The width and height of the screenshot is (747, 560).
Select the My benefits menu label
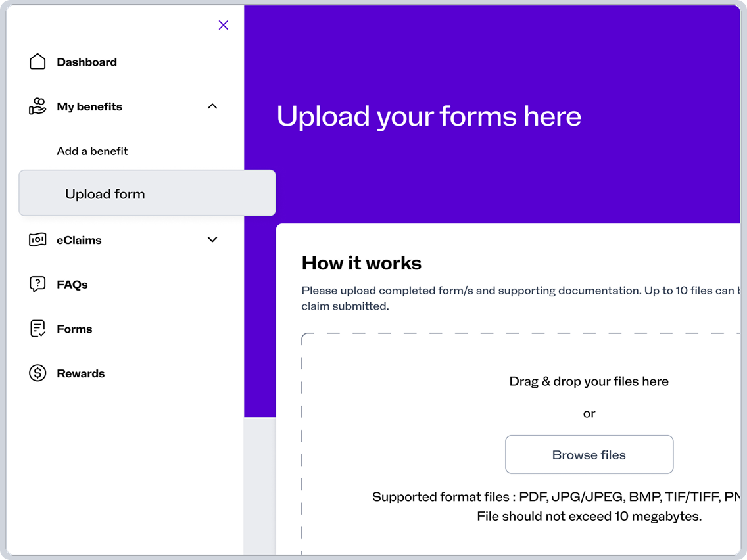tap(89, 106)
